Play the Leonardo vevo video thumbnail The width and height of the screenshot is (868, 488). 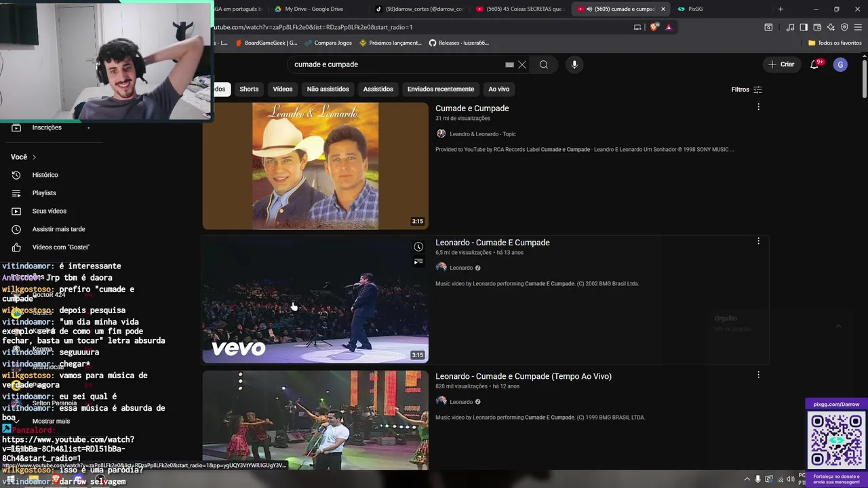click(x=315, y=300)
